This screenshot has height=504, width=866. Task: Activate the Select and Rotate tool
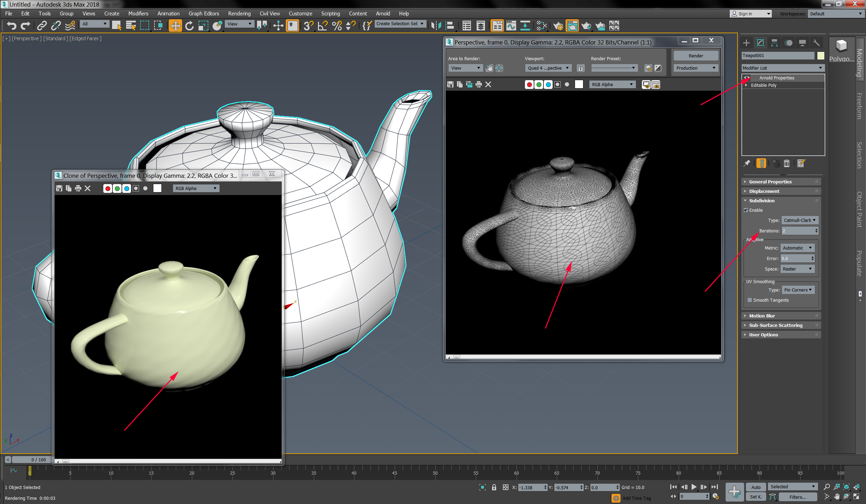point(189,26)
